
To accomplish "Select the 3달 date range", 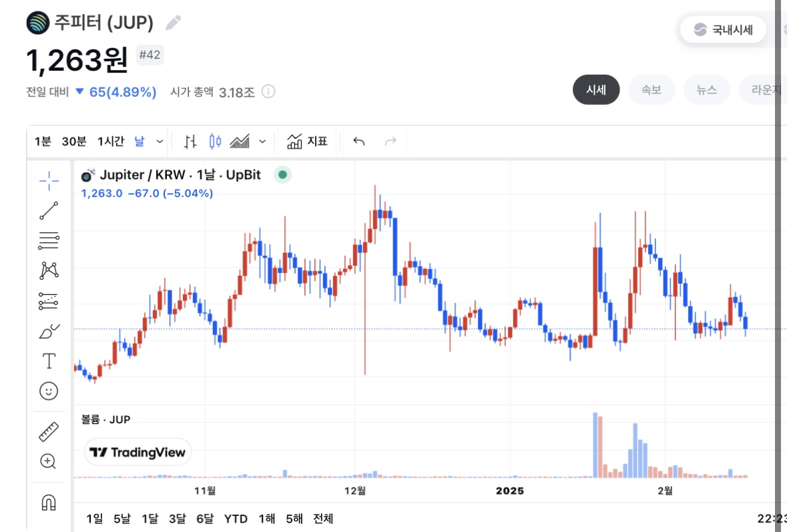I will coord(177,519).
